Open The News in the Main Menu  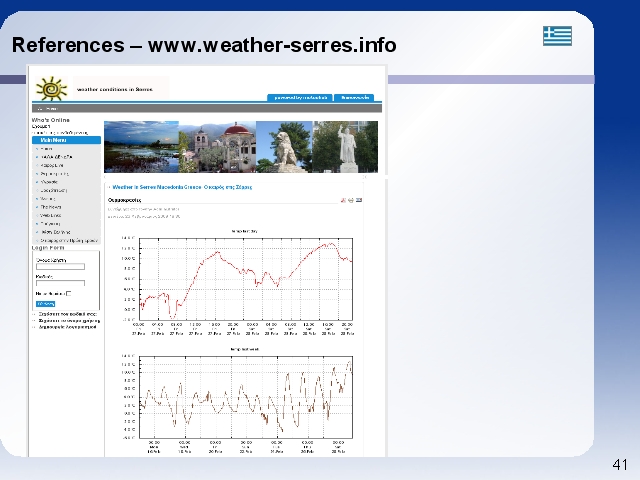coord(51,207)
